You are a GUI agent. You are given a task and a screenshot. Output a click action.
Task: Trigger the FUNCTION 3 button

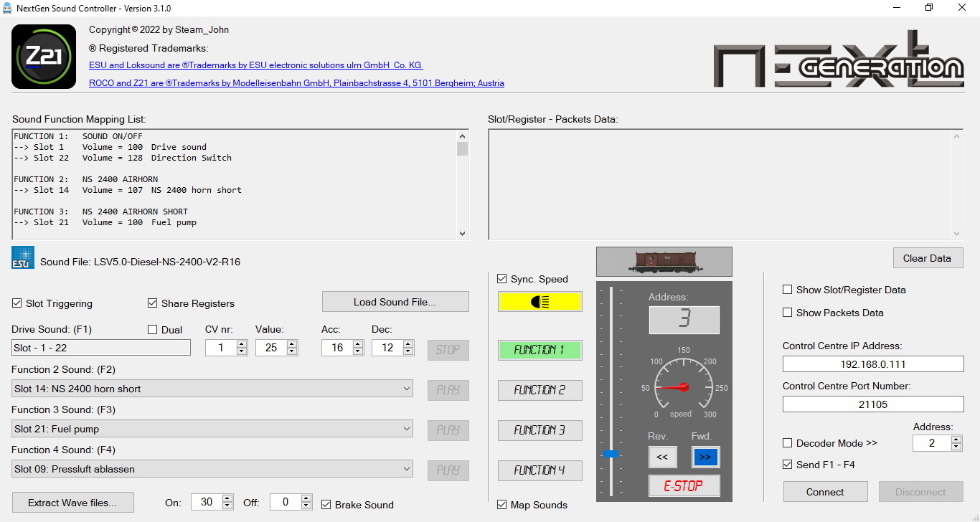click(540, 430)
